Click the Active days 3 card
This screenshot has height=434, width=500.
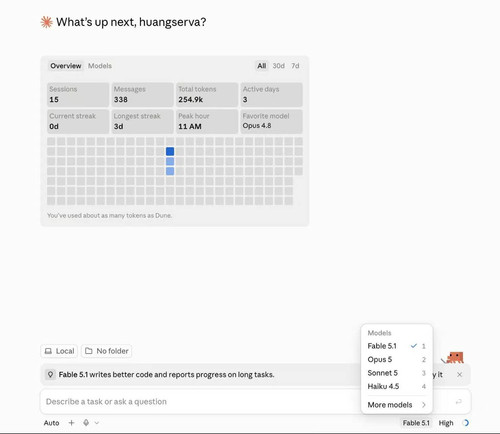272,95
